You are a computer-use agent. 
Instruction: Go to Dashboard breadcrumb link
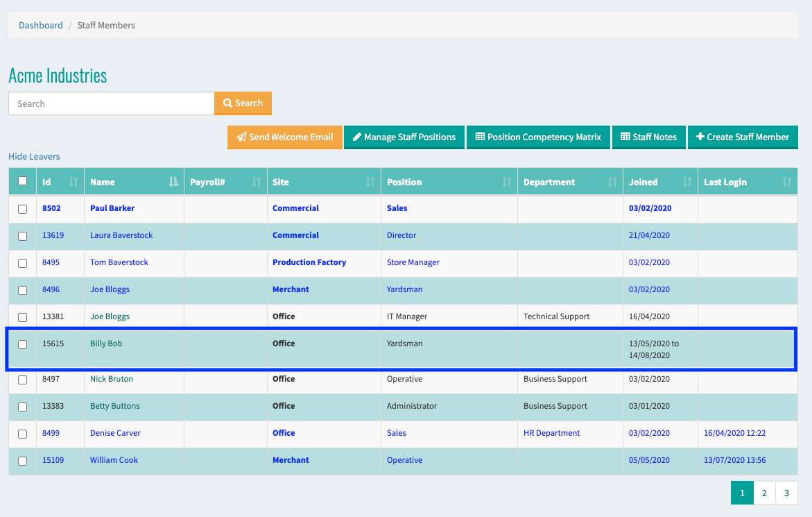40,26
